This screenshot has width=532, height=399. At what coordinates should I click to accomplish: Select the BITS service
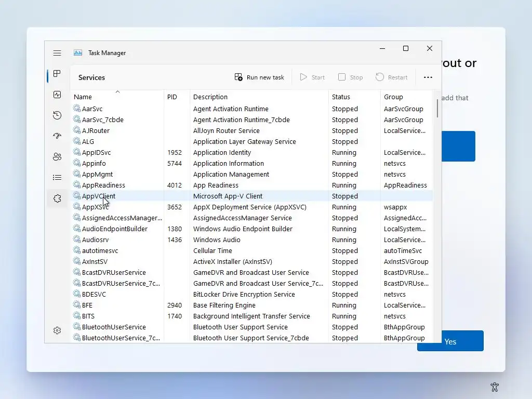pos(252,316)
